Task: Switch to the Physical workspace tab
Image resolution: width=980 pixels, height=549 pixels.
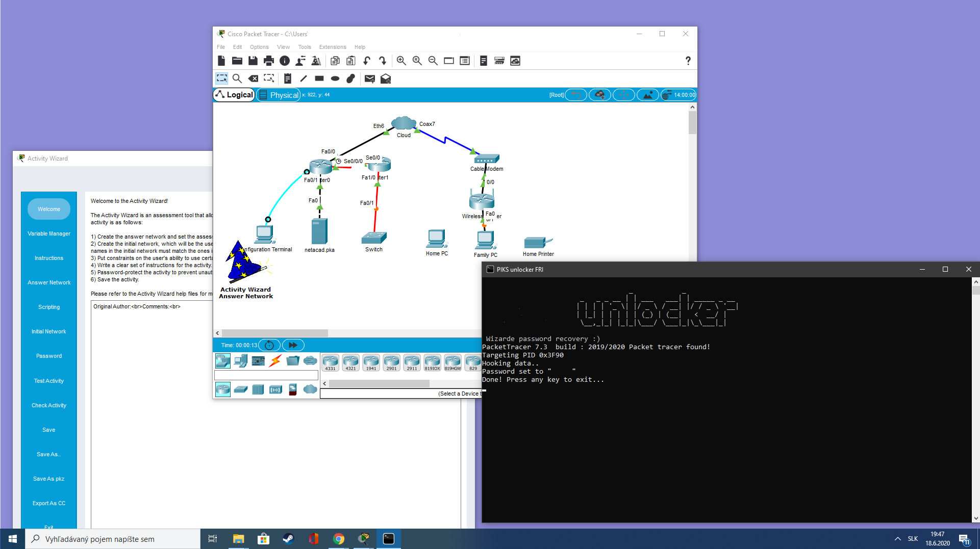Action: (279, 95)
